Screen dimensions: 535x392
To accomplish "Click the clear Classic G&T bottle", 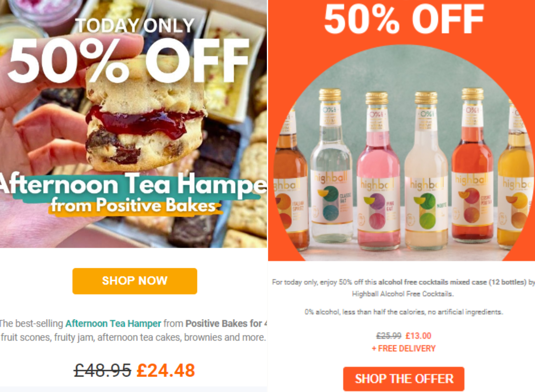I will (331, 166).
